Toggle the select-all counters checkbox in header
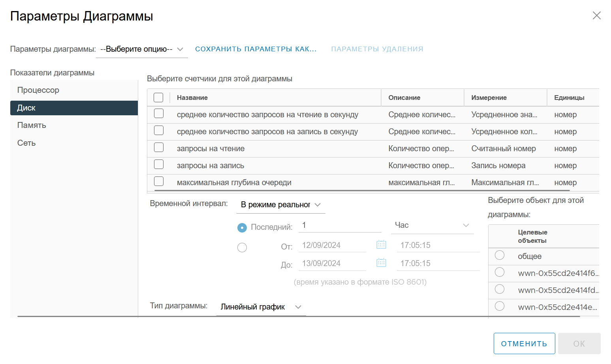The image size is (611, 364). pos(158,98)
